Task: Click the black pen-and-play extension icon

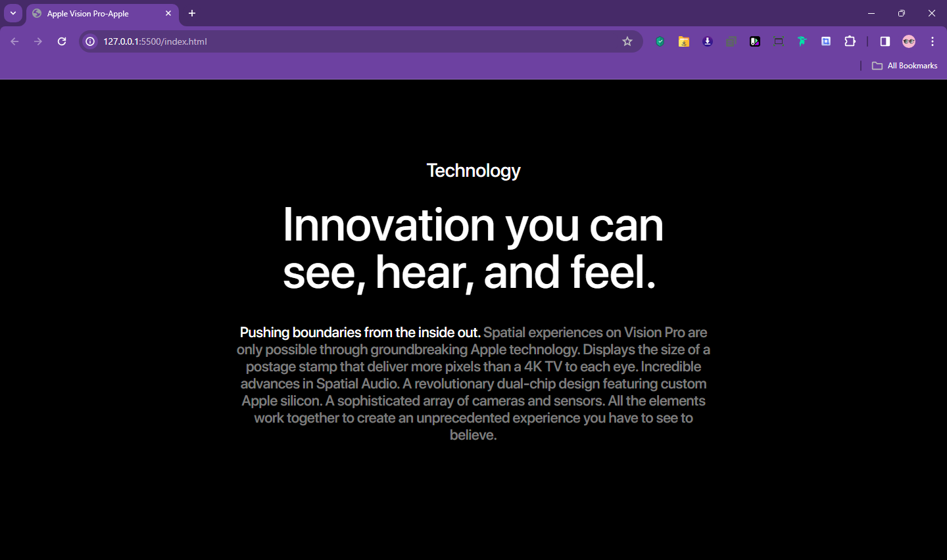Action: pos(755,41)
